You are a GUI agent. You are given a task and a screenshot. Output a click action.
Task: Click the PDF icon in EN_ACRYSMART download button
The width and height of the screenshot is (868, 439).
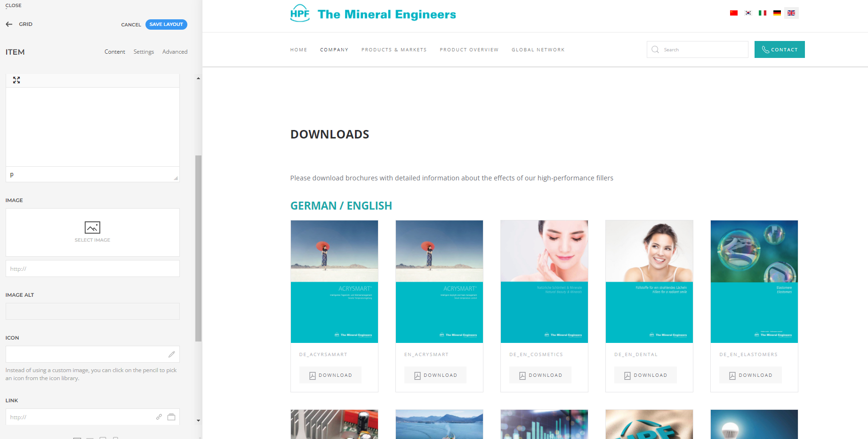[x=417, y=375]
